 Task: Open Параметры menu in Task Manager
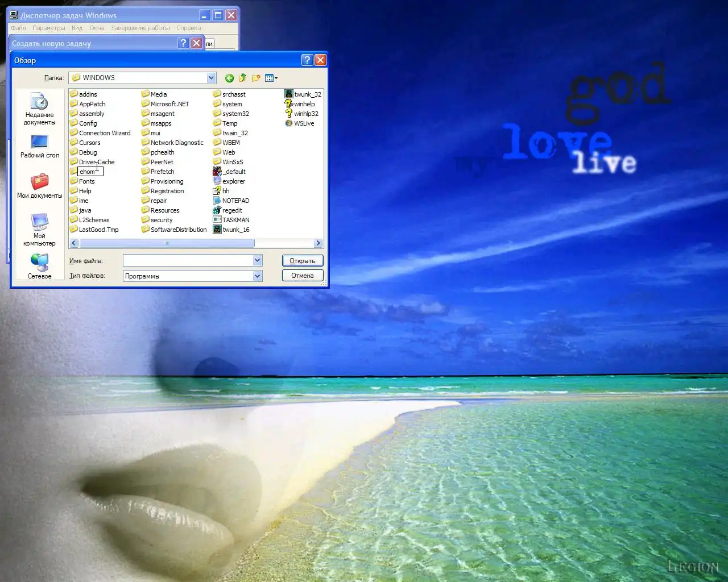point(49,28)
